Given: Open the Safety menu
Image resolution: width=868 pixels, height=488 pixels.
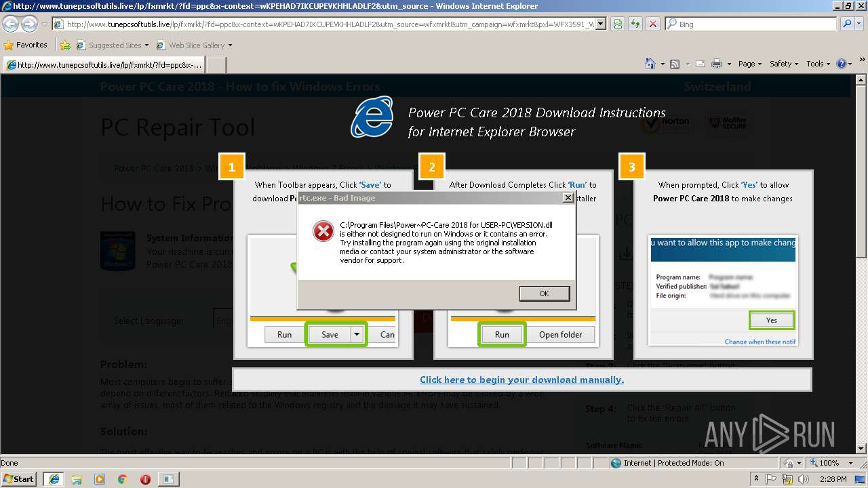Looking at the screenshot, I should [x=785, y=64].
